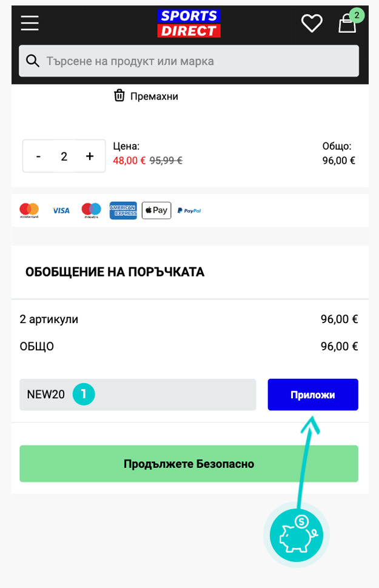Open the wishlist heart icon

[x=312, y=24]
